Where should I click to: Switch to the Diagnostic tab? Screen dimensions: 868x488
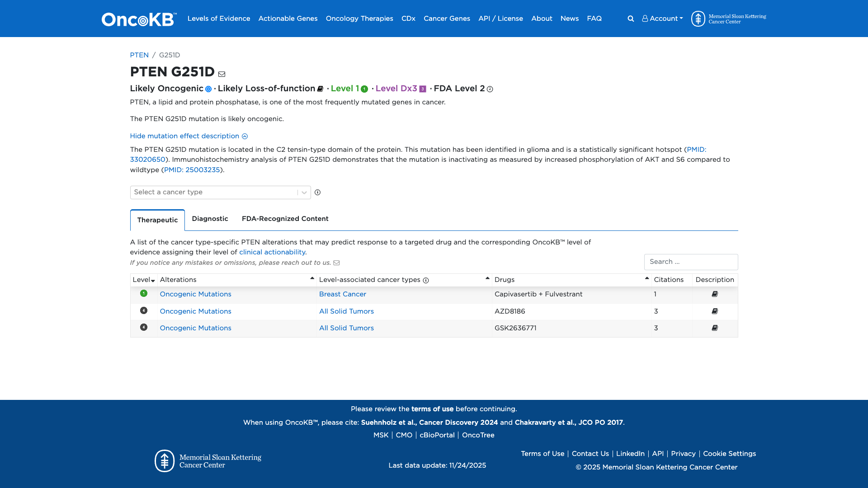[x=210, y=219]
